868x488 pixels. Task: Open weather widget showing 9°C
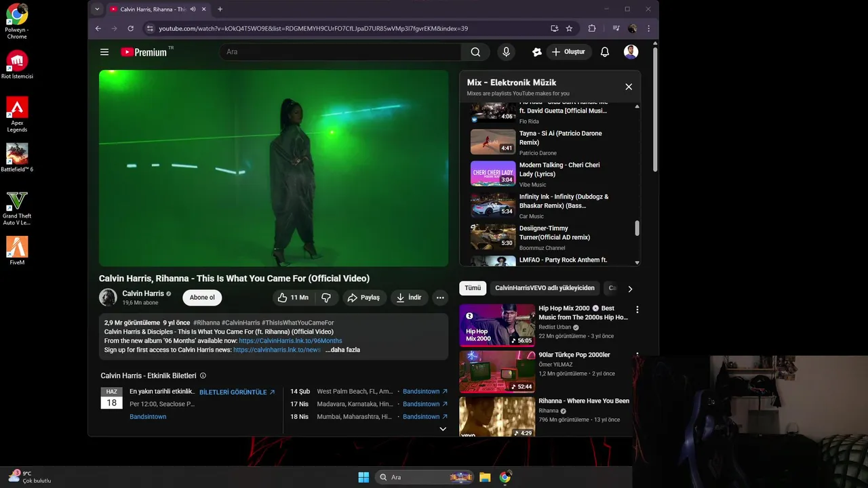29,477
